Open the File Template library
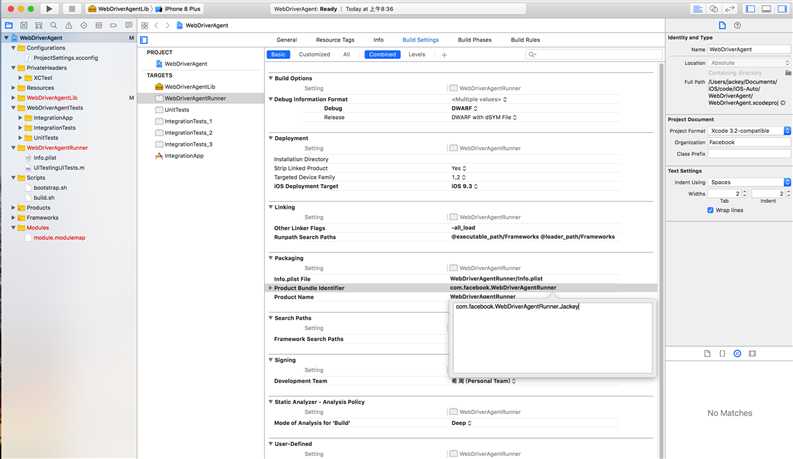The height and width of the screenshot is (459, 793). (707, 353)
